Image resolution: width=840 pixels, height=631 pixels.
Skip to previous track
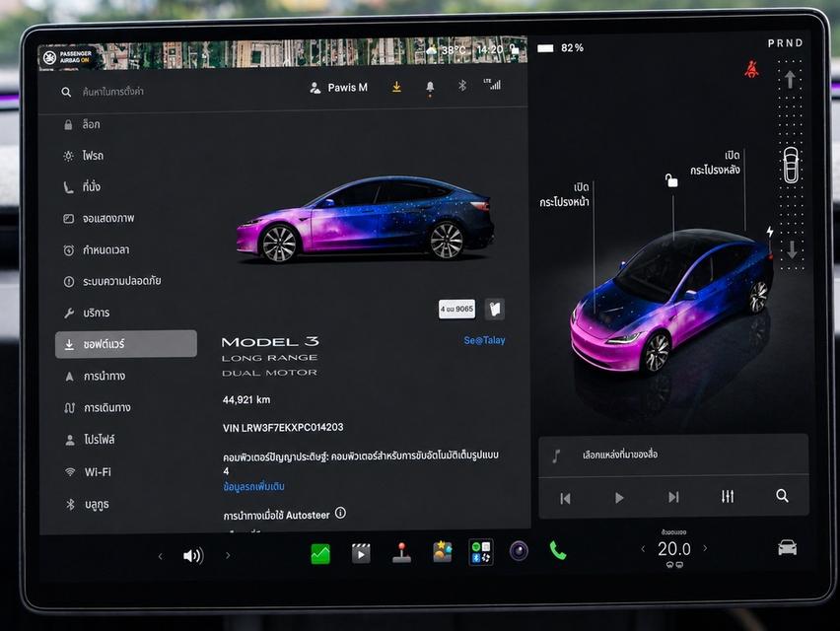(565, 499)
